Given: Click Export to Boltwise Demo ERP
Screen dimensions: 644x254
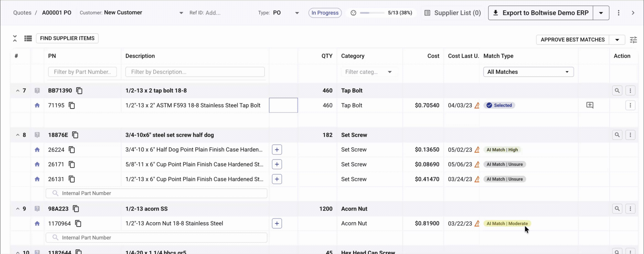Looking at the screenshot, I should coord(540,13).
